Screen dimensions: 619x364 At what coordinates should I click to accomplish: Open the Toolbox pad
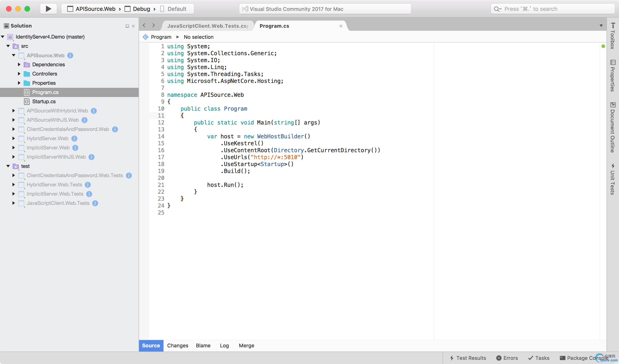click(x=613, y=36)
